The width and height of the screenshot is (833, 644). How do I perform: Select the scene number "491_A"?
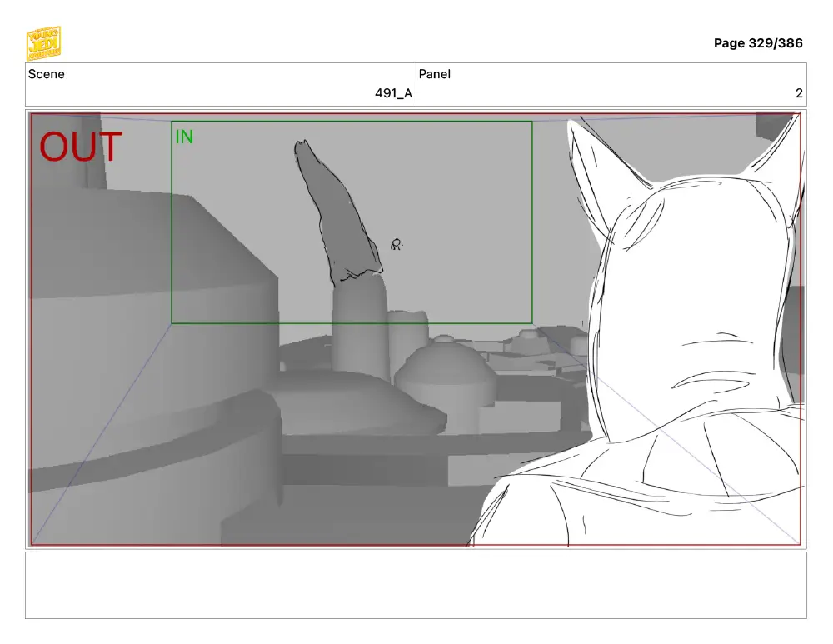pos(393,93)
